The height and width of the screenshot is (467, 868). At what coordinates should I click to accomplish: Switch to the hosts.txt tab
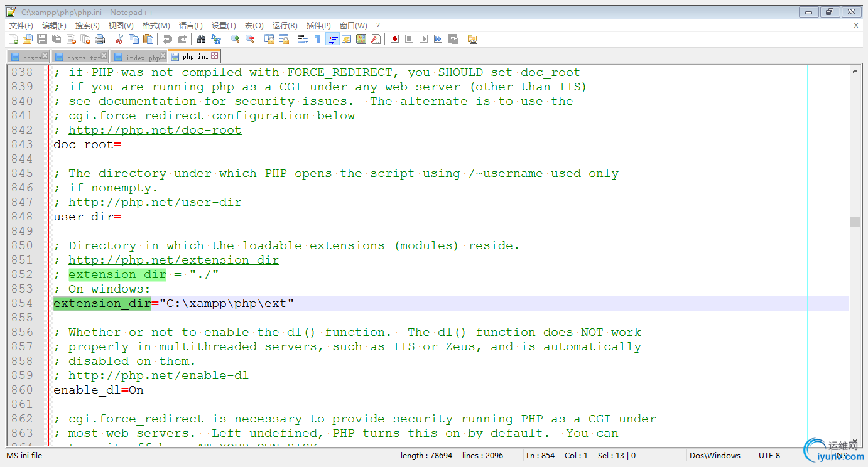(81, 57)
